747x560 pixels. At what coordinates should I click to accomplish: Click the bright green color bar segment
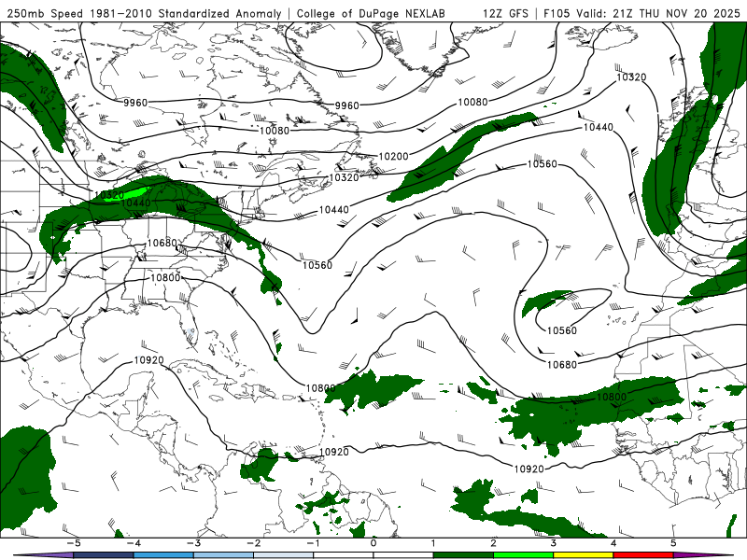click(524, 555)
